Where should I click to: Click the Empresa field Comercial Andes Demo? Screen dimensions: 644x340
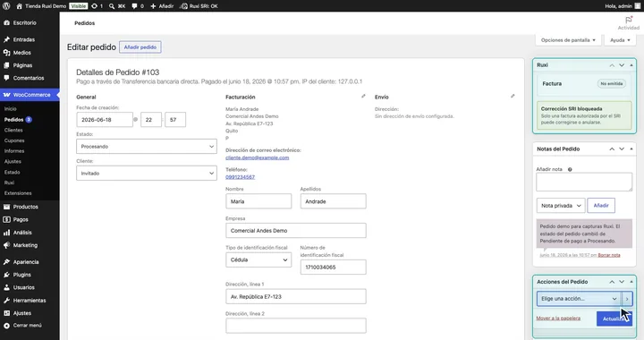coord(296,230)
